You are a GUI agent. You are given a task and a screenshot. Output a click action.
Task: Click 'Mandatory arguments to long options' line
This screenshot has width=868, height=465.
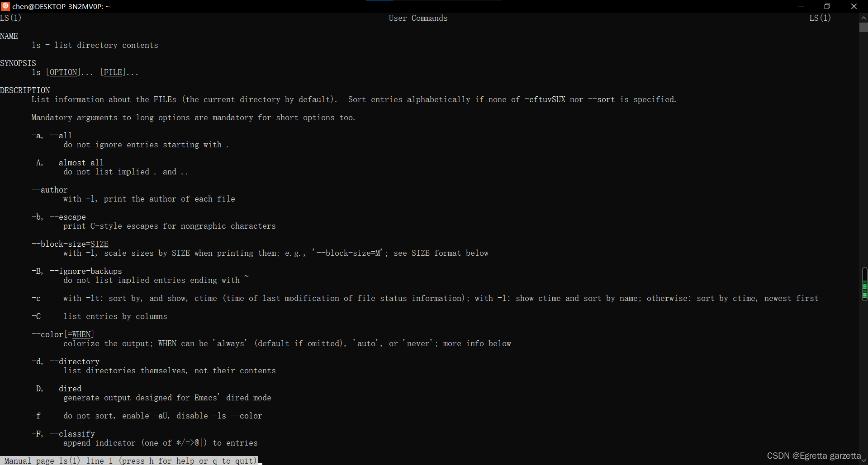pyautogui.click(x=193, y=117)
